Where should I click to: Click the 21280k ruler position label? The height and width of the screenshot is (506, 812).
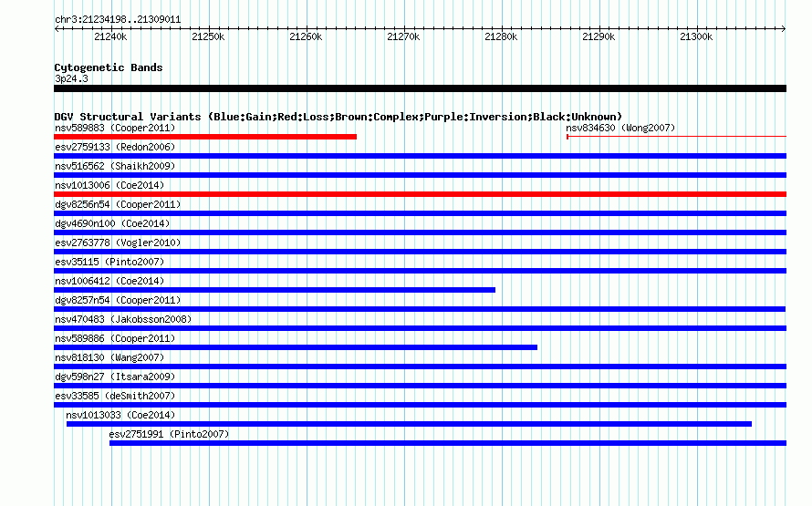[501, 36]
